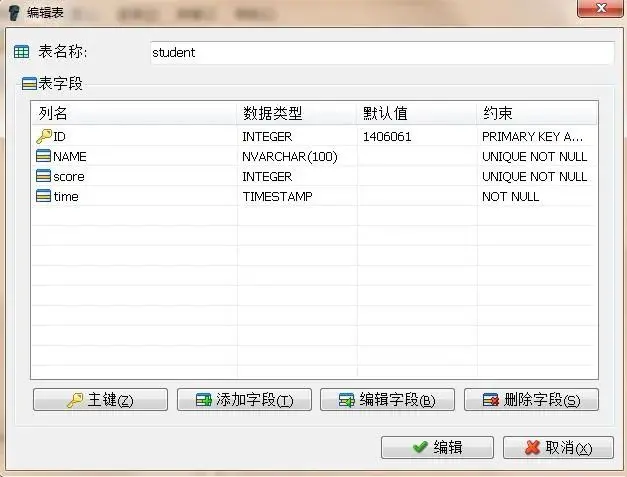The width and height of the screenshot is (627, 477).
Task: Click the 数据类型 column header
Action: pos(297,113)
